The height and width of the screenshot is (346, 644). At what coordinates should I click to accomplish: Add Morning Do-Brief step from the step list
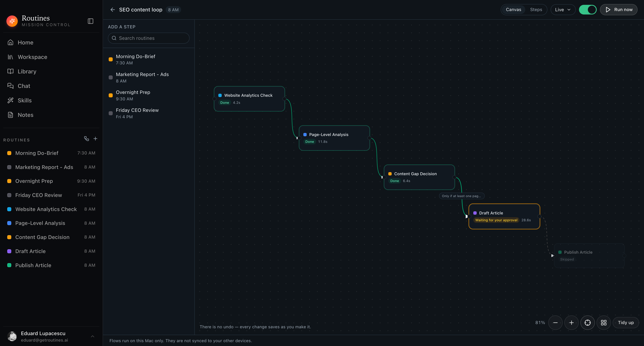(x=149, y=60)
